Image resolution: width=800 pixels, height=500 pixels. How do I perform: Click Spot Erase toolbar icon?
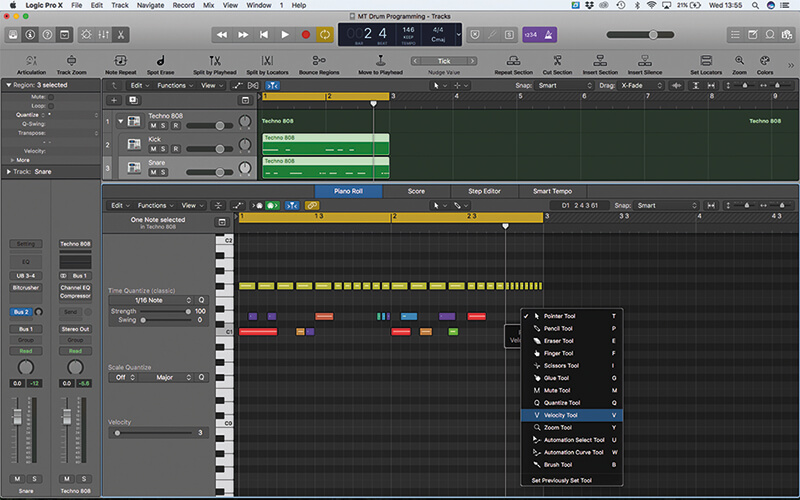[161, 65]
